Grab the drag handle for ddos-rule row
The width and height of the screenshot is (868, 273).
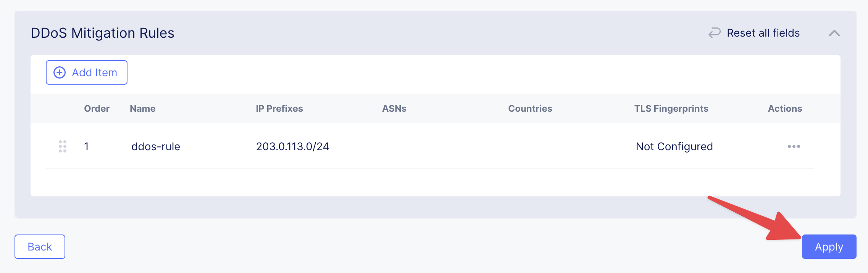[63, 146]
